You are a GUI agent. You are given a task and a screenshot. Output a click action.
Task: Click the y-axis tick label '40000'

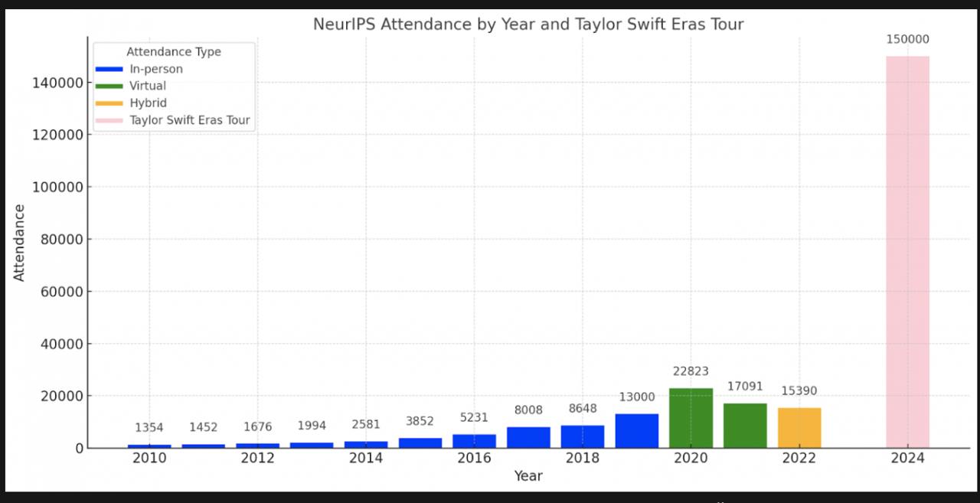(x=62, y=344)
